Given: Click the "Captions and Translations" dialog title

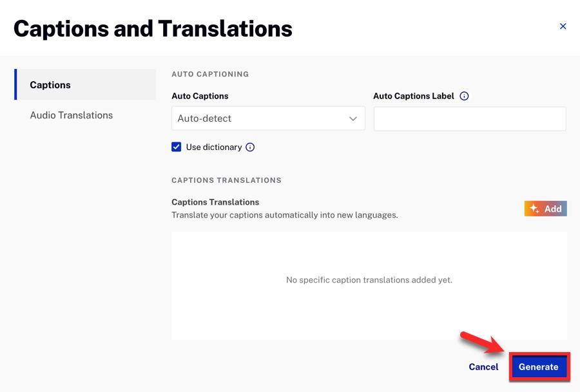Looking at the screenshot, I should pos(153,28).
